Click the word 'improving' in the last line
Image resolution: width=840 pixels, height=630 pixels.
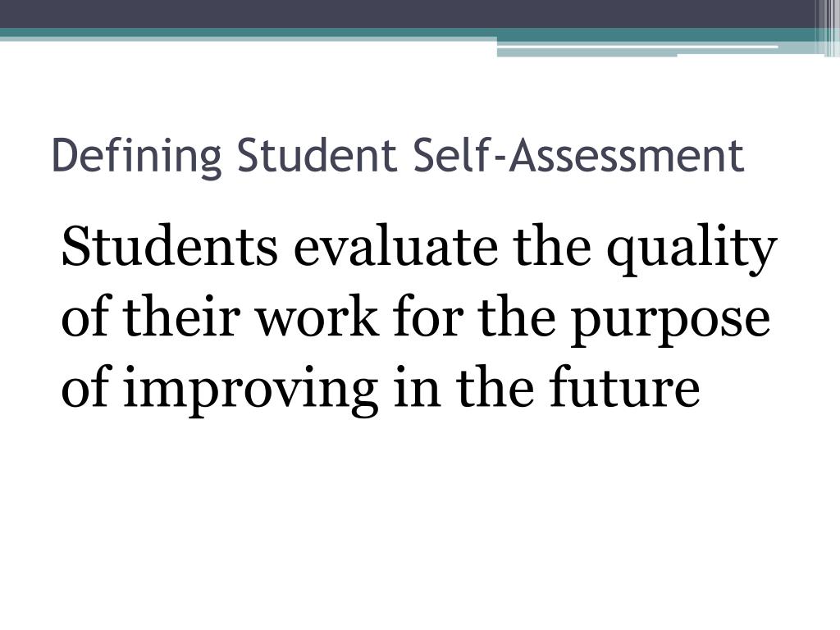point(251,391)
